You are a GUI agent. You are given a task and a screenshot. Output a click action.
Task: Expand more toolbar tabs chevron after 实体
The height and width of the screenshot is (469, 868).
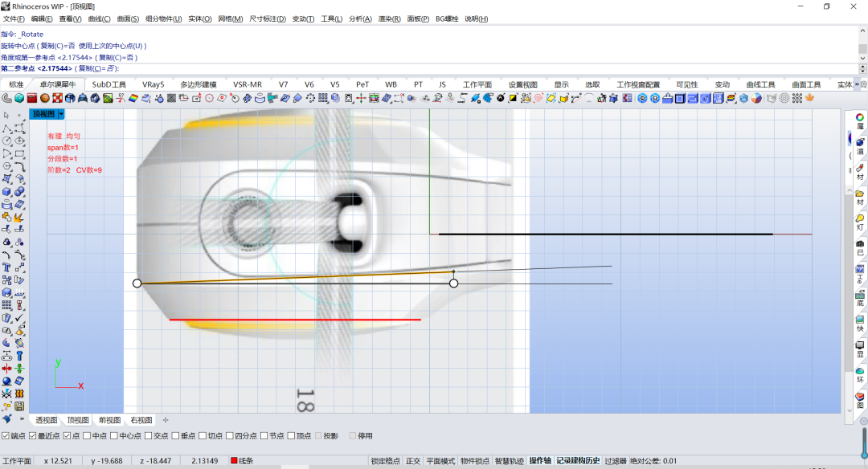click(857, 84)
